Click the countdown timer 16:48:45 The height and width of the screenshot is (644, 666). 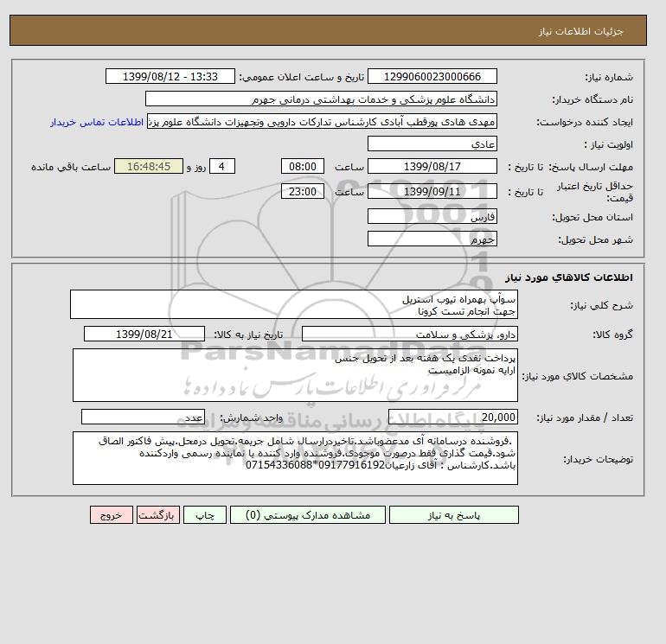149,167
